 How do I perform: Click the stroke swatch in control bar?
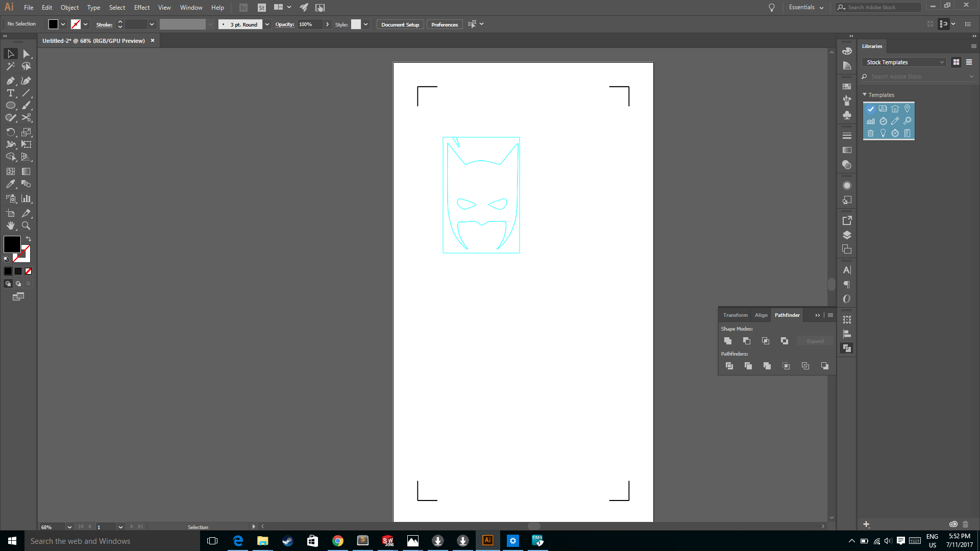coord(76,24)
